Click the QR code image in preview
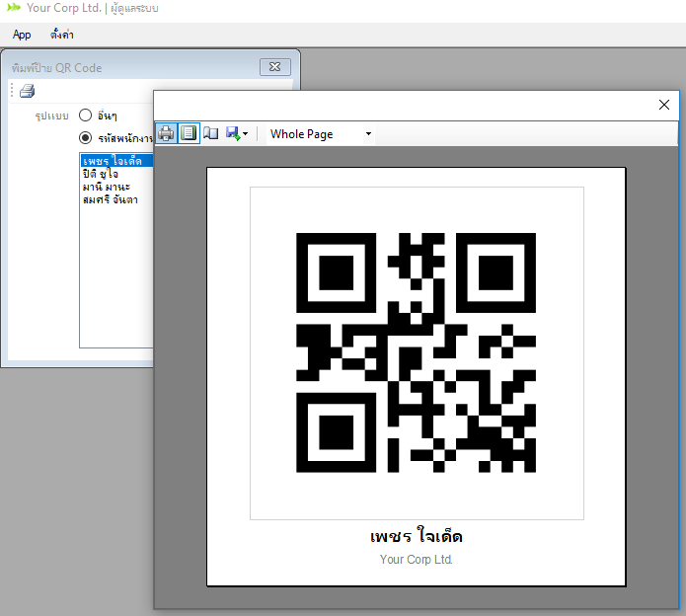Screen dimensions: 686x616 click(x=417, y=352)
